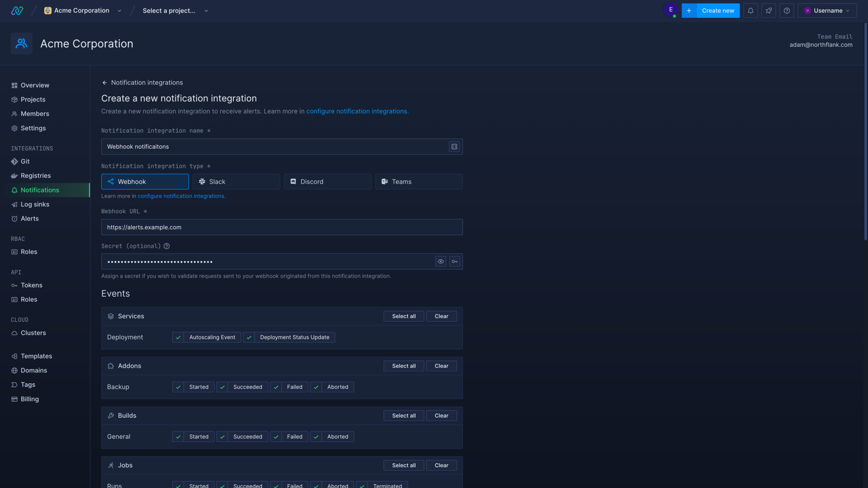Expand the Username account dropdown

point(827,10)
